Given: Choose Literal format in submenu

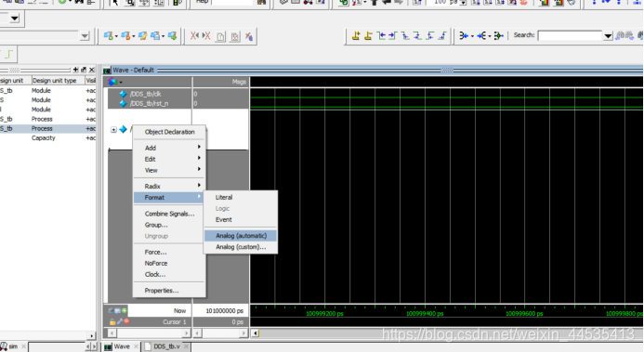Looking at the screenshot, I should pos(241,197).
